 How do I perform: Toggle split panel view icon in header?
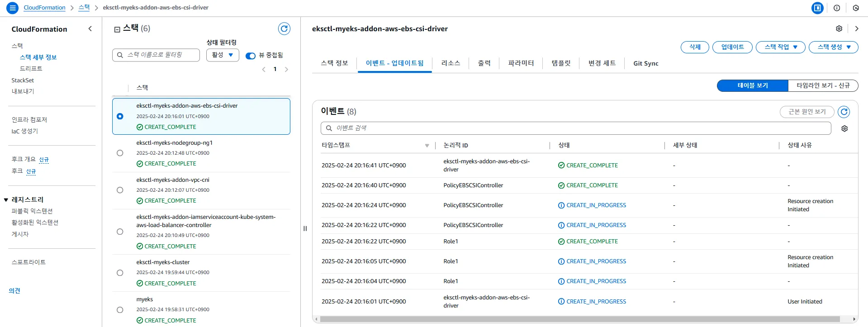point(817,8)
